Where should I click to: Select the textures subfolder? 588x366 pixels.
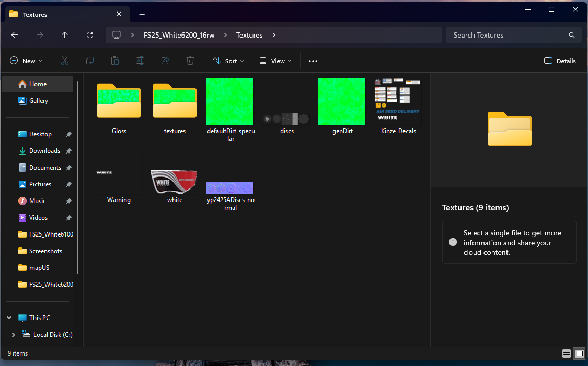[x=175, y=107]
